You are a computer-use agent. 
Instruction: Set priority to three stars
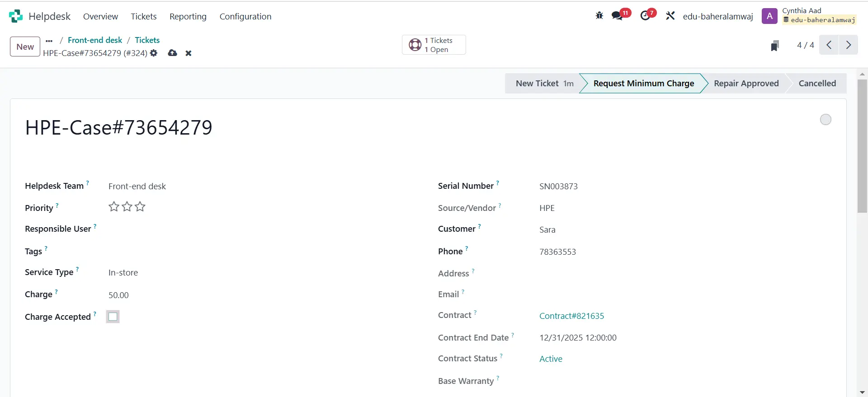tap(140, 206)
